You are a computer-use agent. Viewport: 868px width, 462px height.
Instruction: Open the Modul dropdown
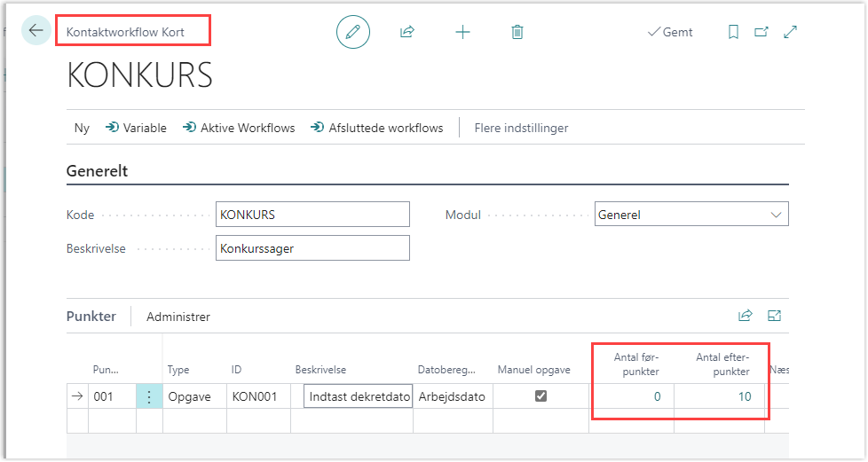[x=690, y=215]
